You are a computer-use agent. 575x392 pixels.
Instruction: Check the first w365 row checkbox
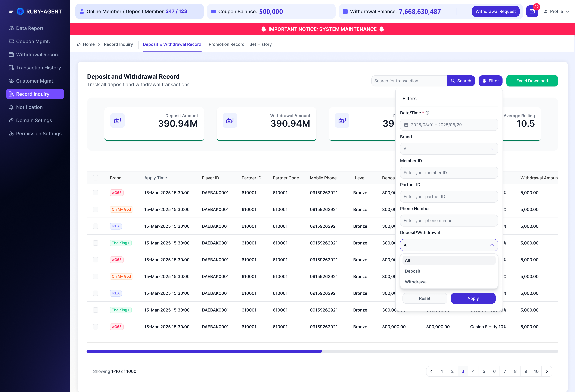coord(96,193)
